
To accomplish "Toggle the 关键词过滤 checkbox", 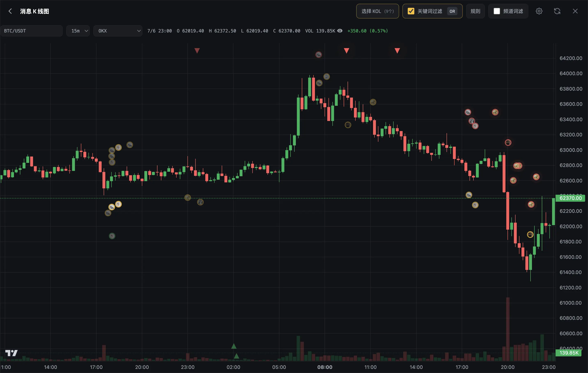I will point(411,11).
